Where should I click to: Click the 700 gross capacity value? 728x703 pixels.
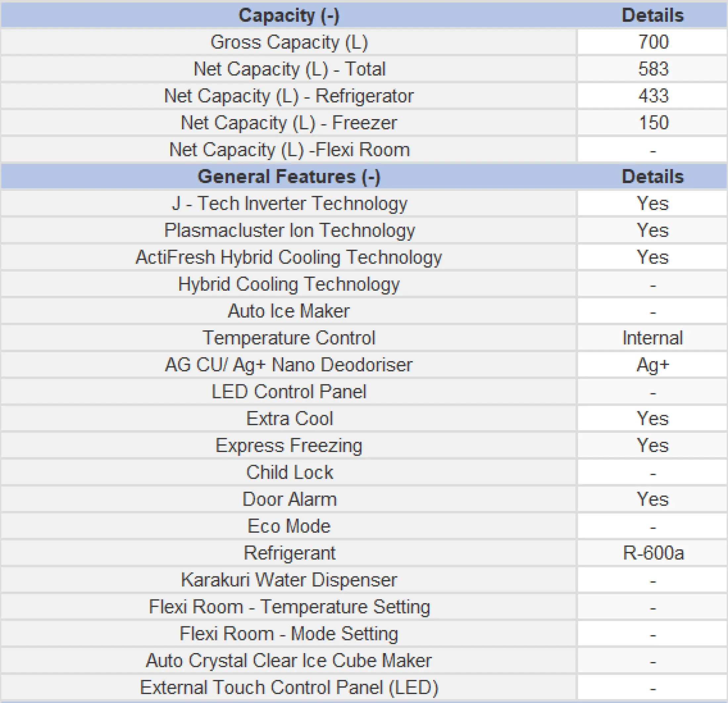coord(653,42)
